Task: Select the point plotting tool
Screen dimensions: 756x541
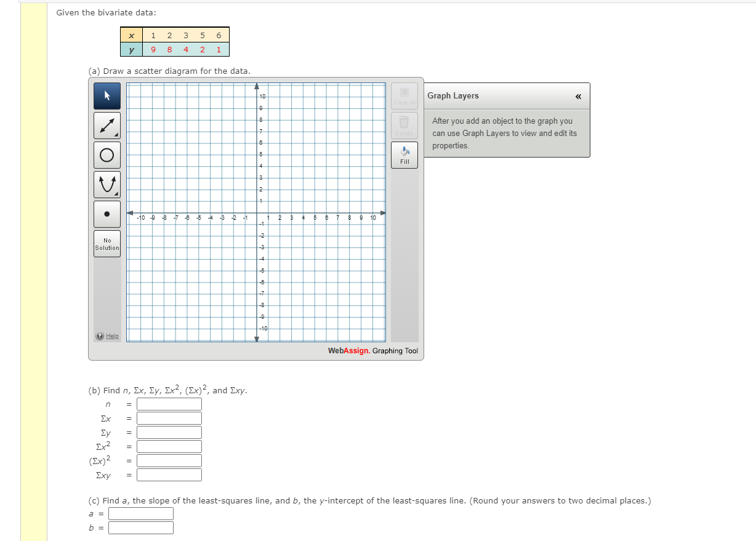Action: [107, 214]
